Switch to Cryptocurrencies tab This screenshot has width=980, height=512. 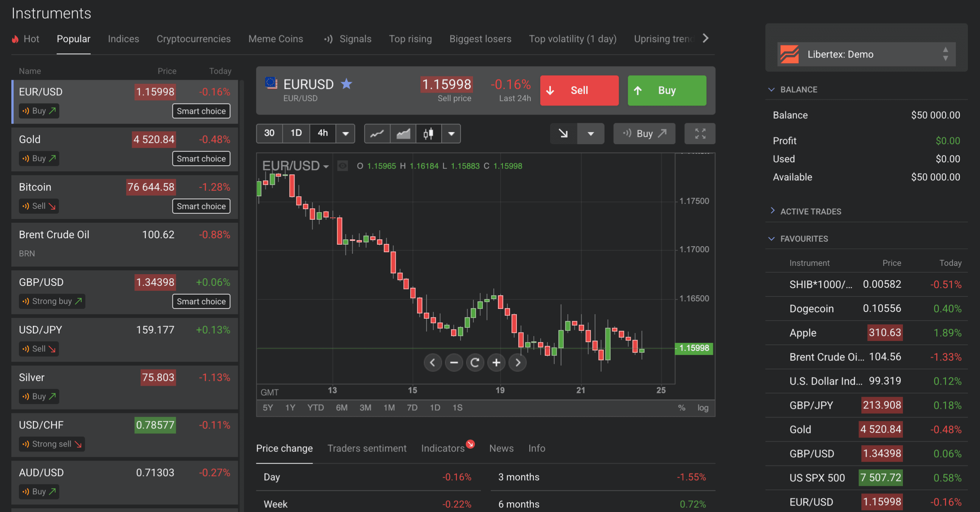coord(194,39)
